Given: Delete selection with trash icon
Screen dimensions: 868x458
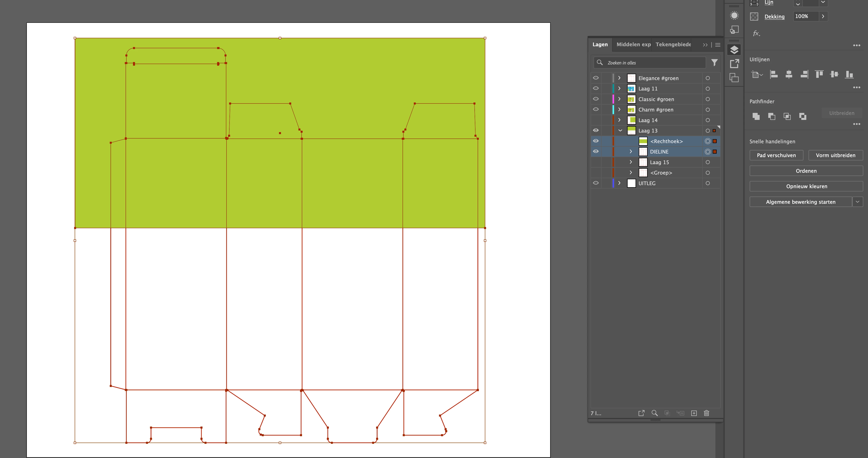Looking at the screenshot, I should pyautogui.click(x=707, y=413).
